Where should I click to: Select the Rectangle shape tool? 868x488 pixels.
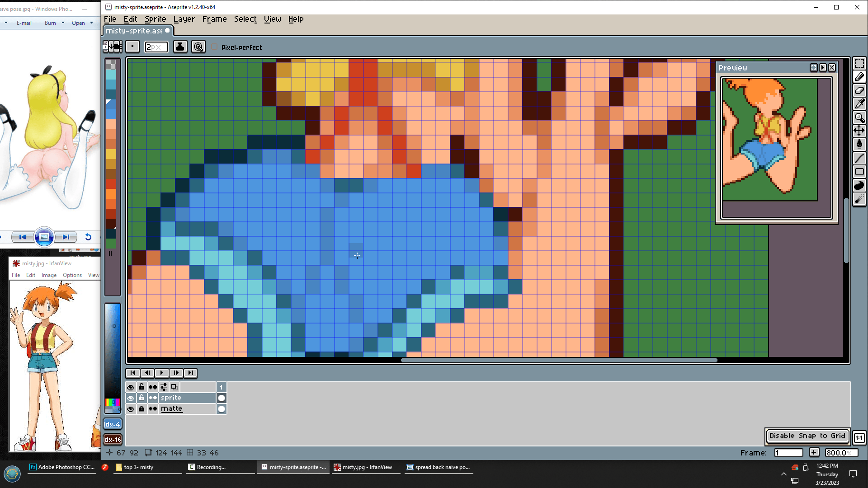pyautogui.click(x=859, y=172)
